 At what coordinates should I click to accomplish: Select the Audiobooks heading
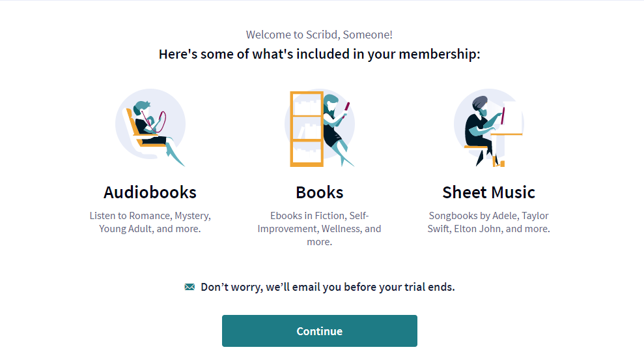[x=150, y=192]
